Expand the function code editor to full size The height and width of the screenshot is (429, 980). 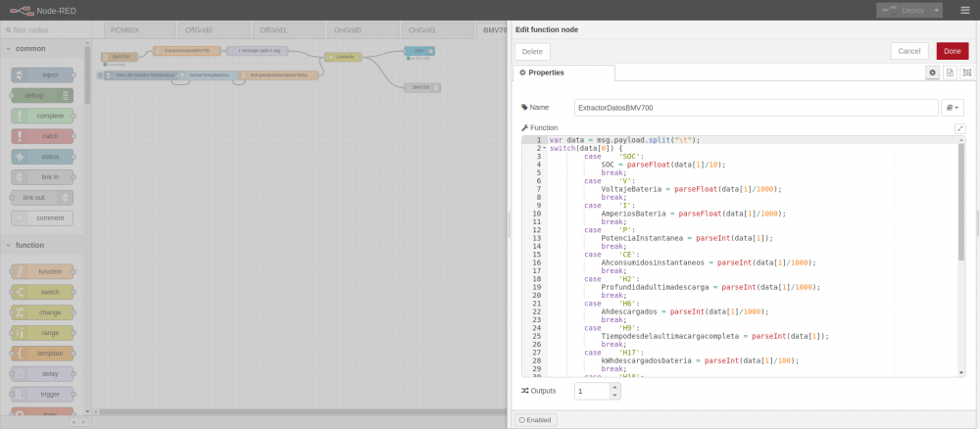(960, 128)
